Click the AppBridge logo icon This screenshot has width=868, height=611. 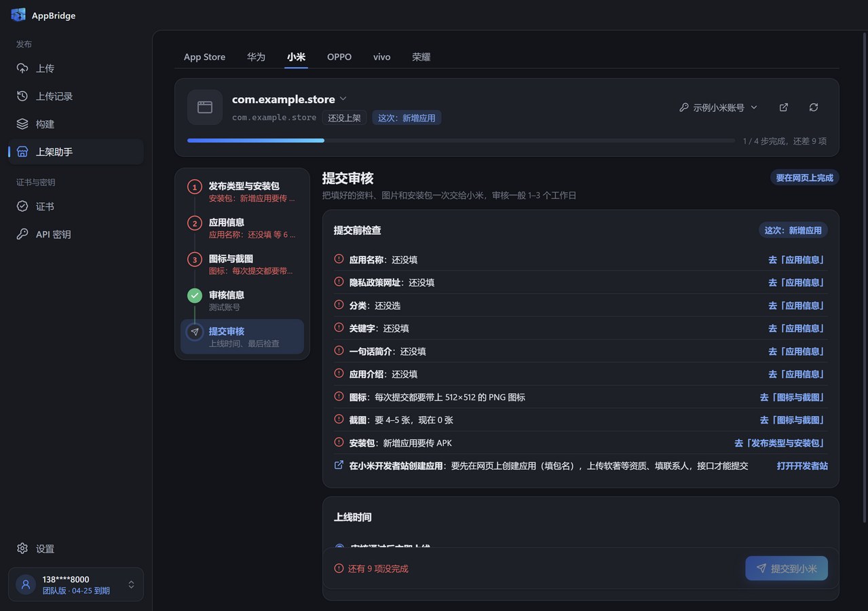click(x=18, y=15)
